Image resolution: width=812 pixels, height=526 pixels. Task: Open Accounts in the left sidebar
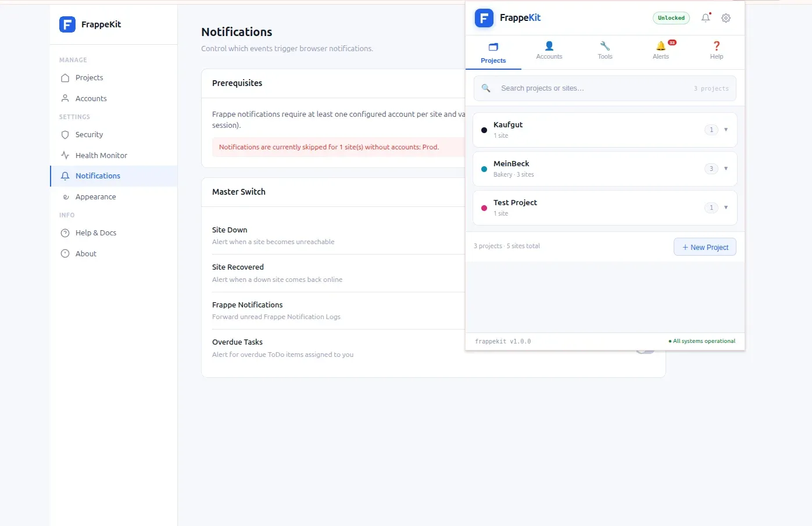coord(113,99)
